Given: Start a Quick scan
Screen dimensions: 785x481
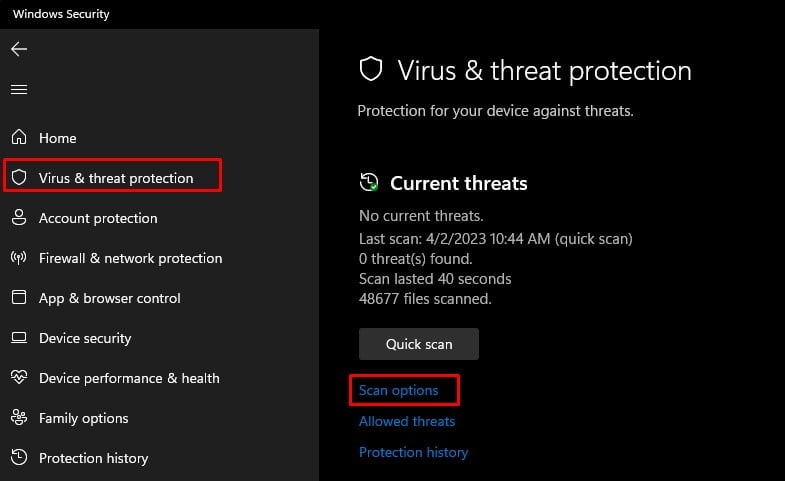Looking at the screenshot, I should (419, 344).
